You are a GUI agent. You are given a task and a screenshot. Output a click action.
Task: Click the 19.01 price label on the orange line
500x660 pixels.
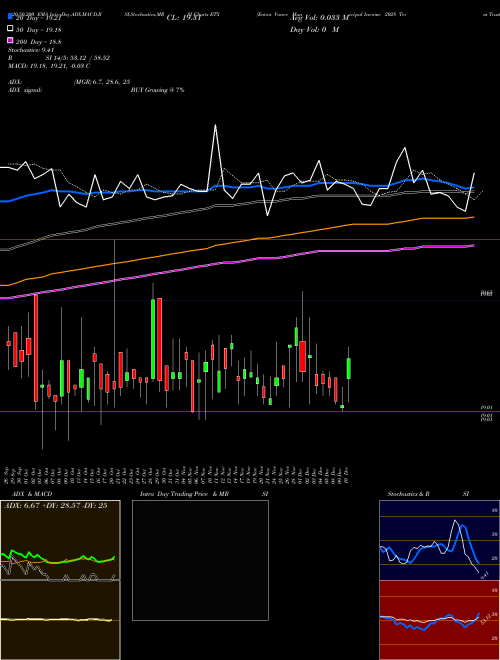pyautogui.click(x=486, y=408)
